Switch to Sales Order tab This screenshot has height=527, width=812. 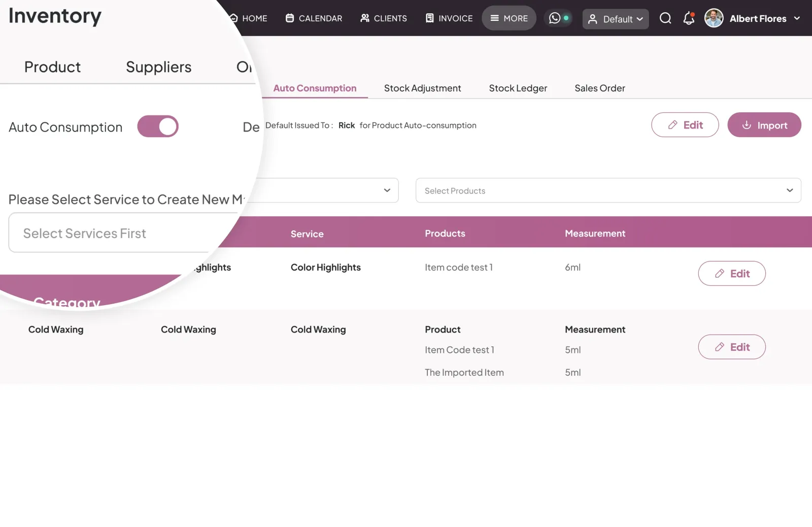(x=600, y=88)
